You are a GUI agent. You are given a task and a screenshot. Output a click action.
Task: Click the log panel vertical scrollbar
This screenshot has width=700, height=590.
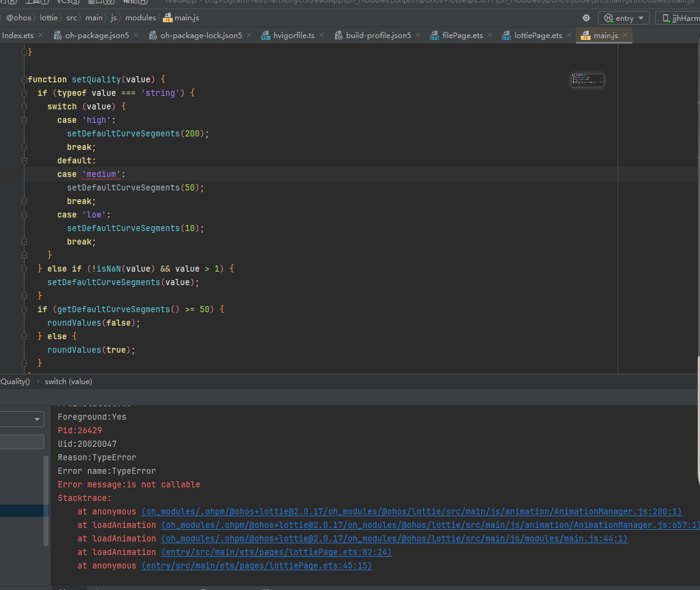point(45,501)
